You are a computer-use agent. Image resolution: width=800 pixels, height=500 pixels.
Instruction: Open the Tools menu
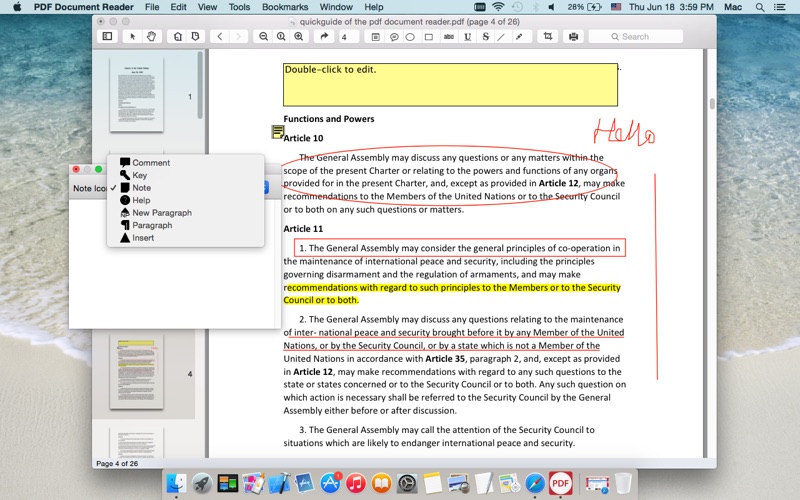(239, 7)
